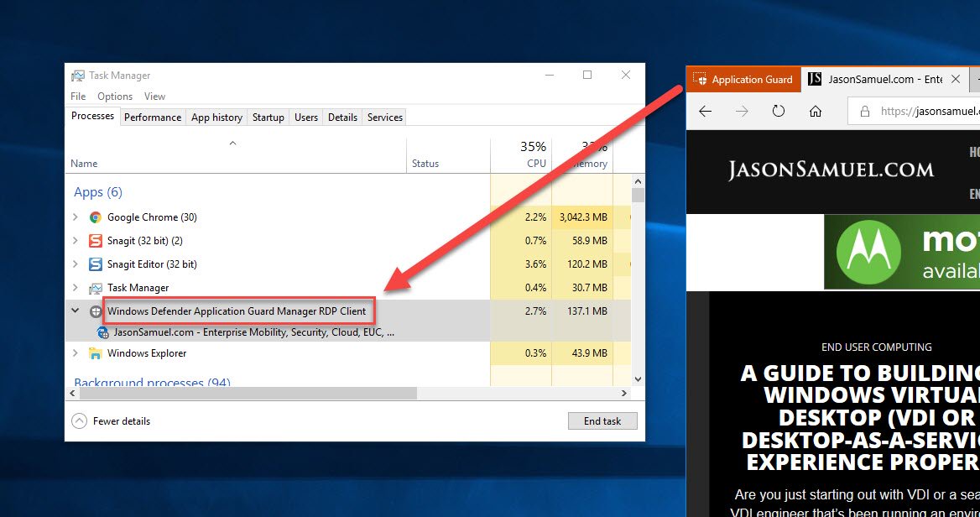The height and width of the screenshot is (517, 980).
Task: Switch to the Performance tab
Action: (x=152, y=117)
